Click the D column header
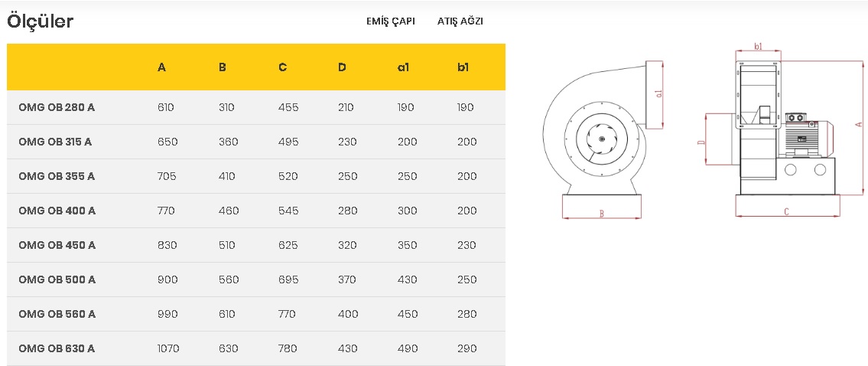This screenshot has height=366, width=868. click(x=342, y=67)
